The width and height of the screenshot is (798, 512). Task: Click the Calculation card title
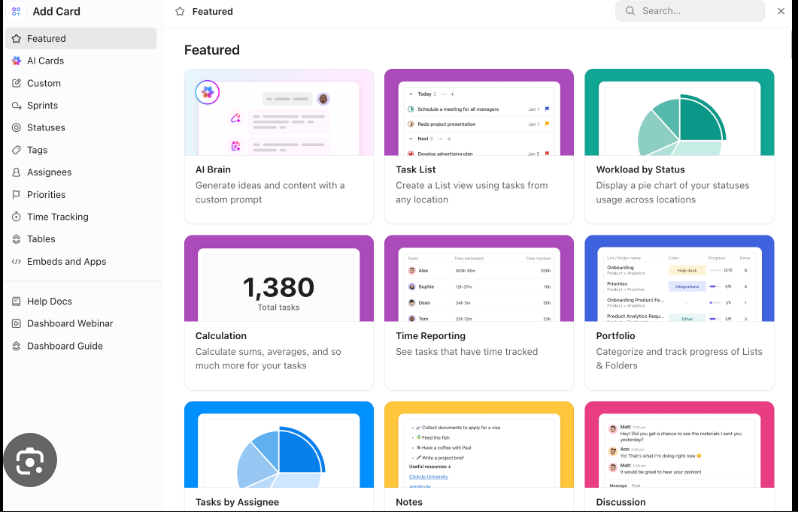pyautogui.click(x=221, y=336)
